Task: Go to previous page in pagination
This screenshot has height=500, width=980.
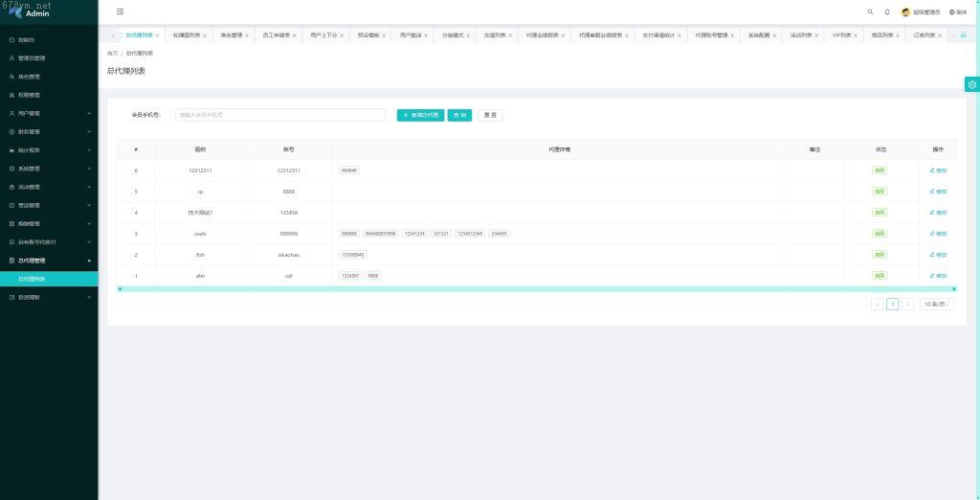Action: pyautogui.click(x=877, y=305)
